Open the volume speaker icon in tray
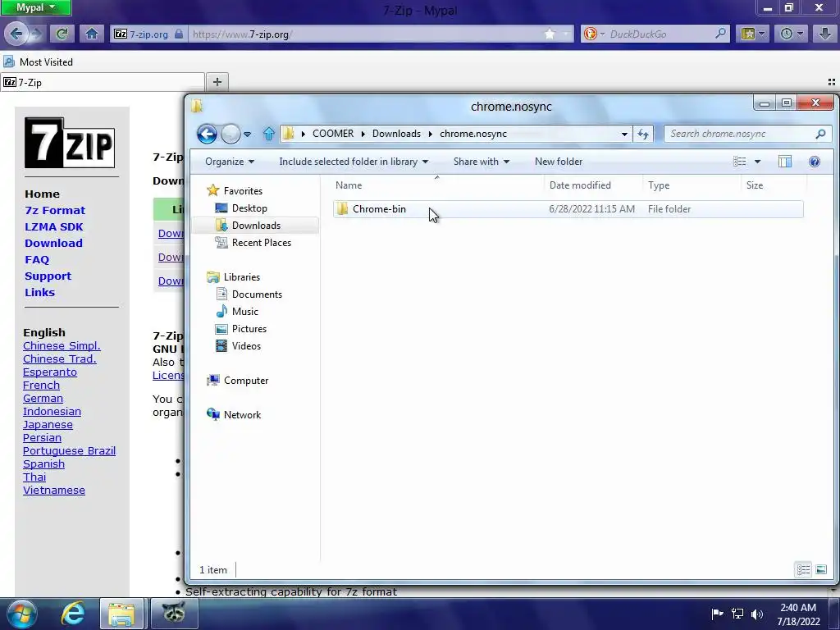 (757, 614)
